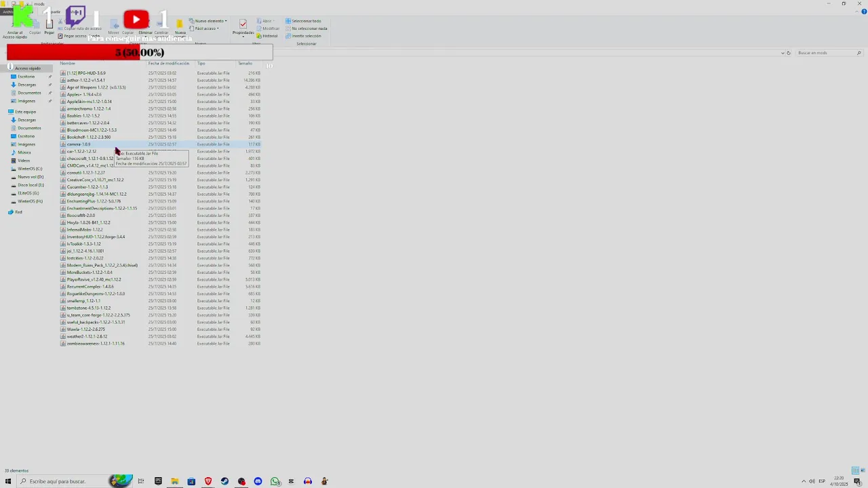Open pinned Imágenes under Acceso rápido
This screenshot has height=488, width=868.
point(26,101)
